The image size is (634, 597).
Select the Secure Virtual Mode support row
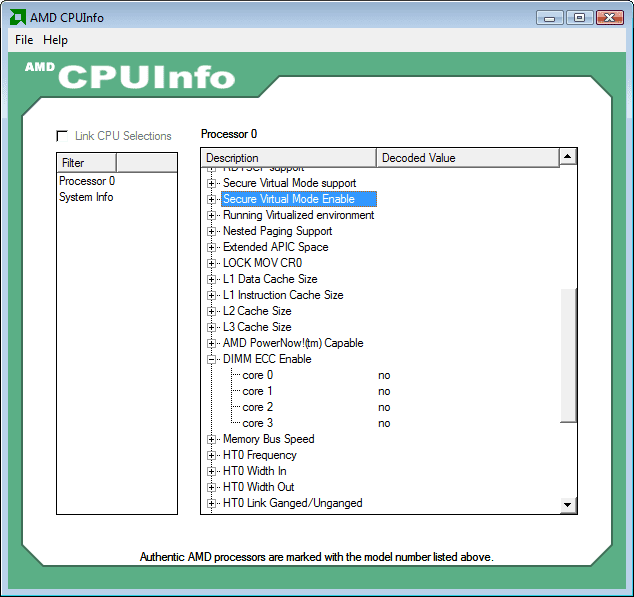click(x=290, y=183)
